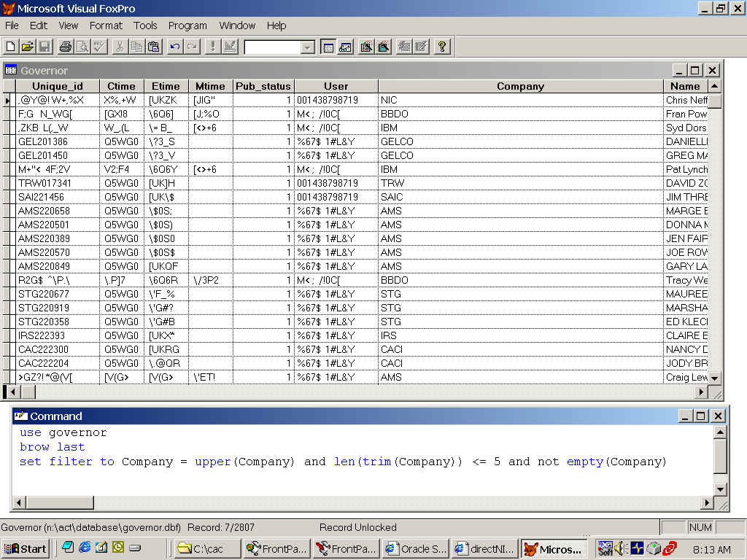Open the Data Session window icon

(x=345, y=47)
